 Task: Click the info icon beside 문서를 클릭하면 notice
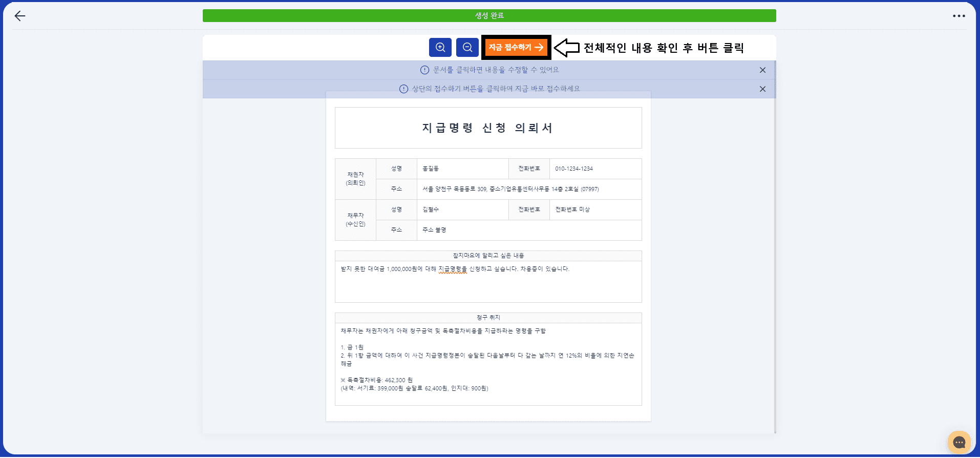coord(424,70)
